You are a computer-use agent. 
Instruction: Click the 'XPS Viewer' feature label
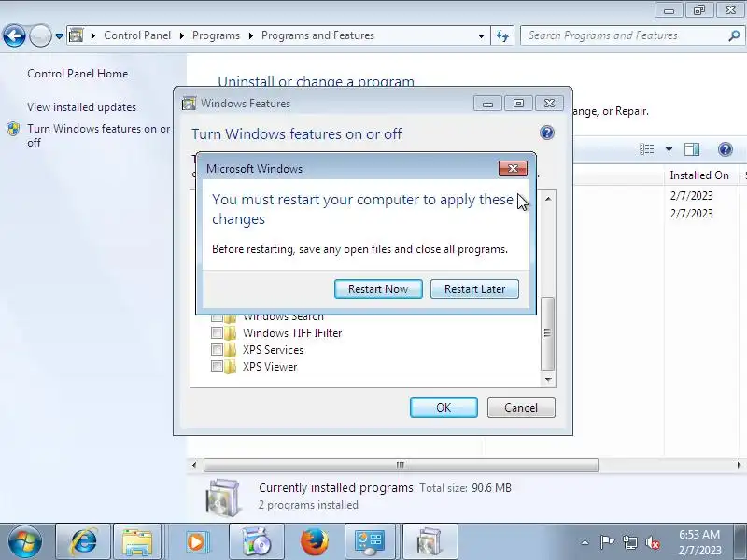270,367
